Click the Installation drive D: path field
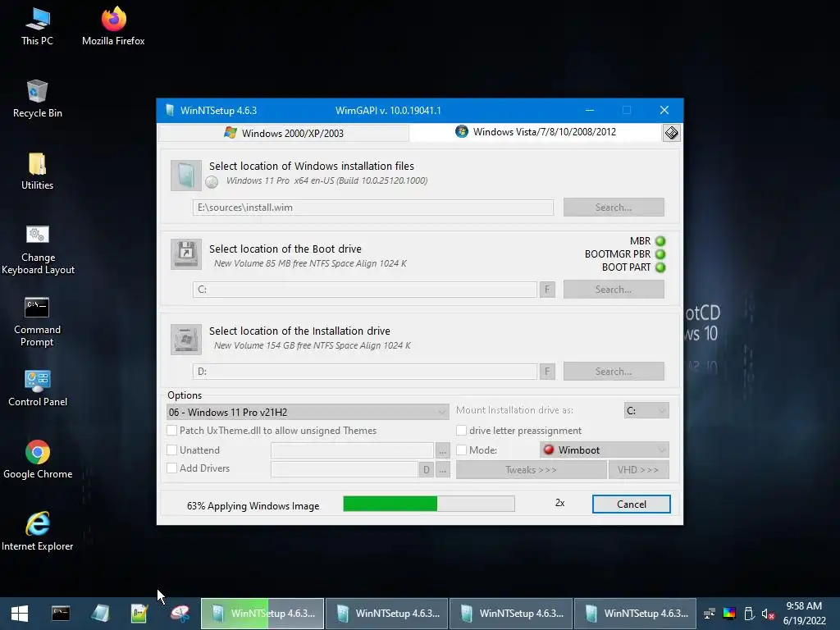 (365, 372)
